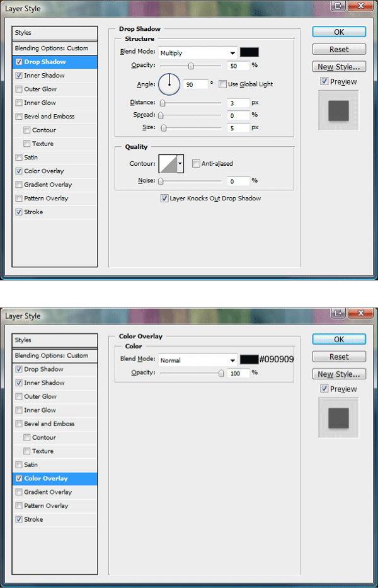The image size is (378, 588).
Task: Adjust Spread slider handle
Action: [161, 115]
